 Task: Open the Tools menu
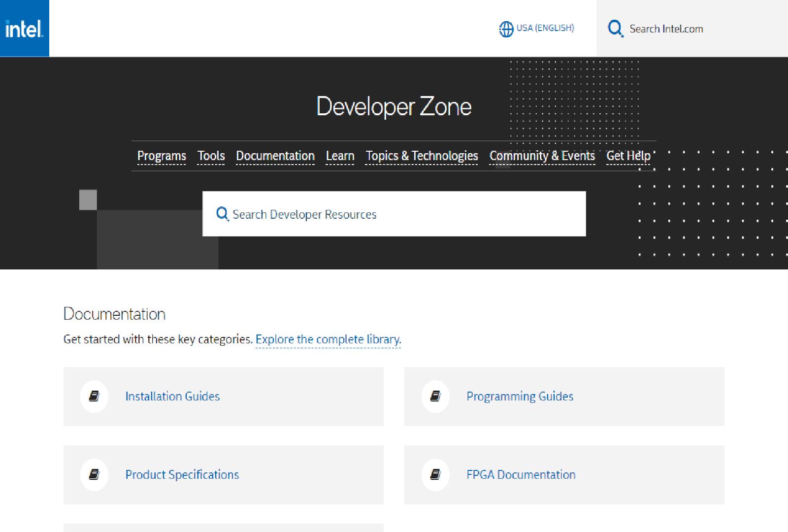tap(211, 156)
